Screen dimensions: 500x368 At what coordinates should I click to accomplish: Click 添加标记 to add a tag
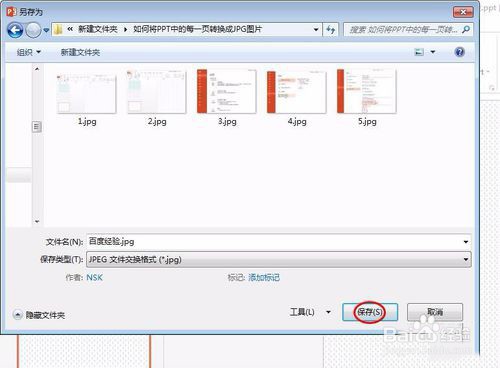pyautogui.click(x=264, y=277)
